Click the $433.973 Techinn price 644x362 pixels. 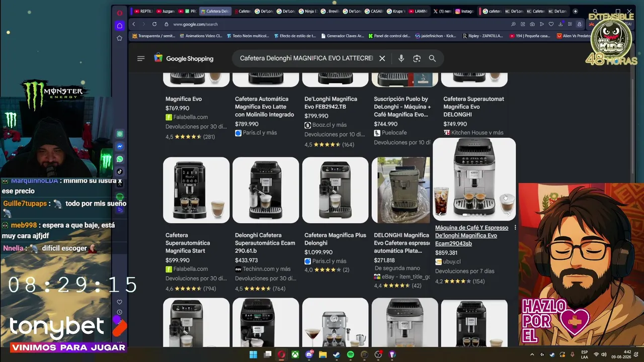247,260
